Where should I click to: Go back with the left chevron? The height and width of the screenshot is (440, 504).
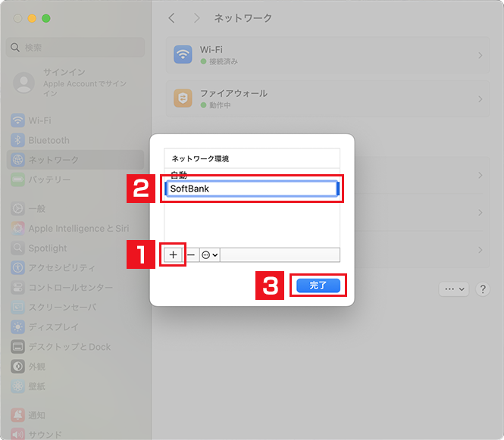[171, 18]
